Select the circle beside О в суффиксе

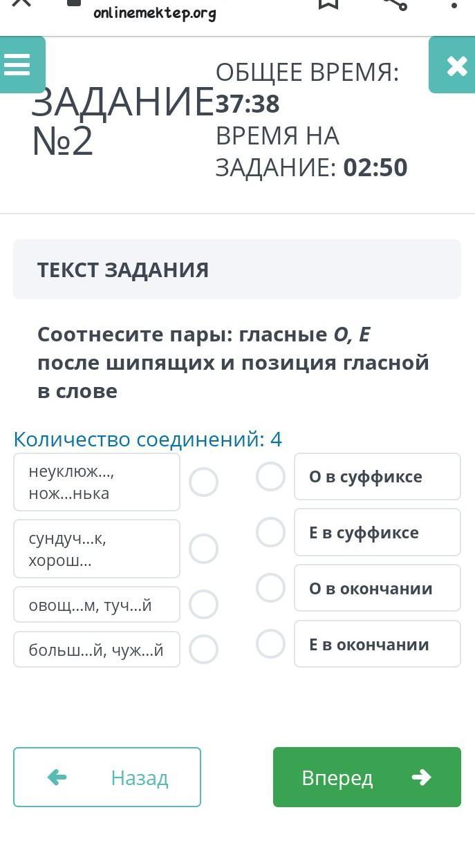[x=270, y=477]
